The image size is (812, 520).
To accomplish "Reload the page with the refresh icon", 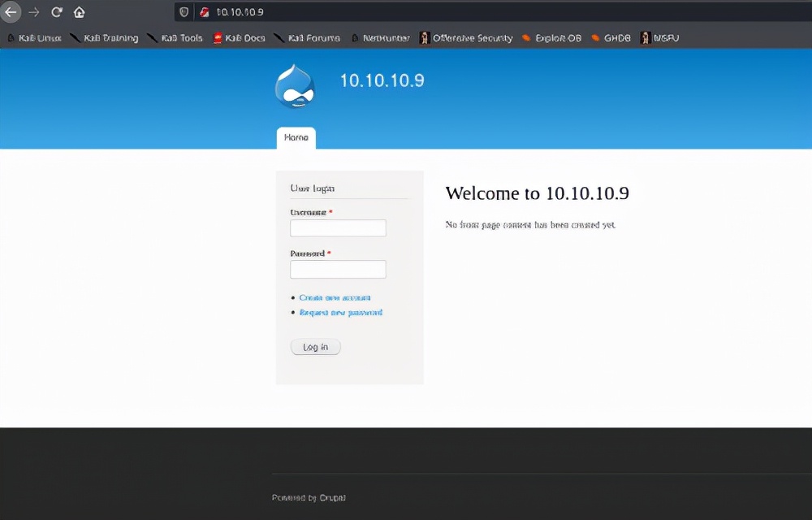I will [57, 12].
